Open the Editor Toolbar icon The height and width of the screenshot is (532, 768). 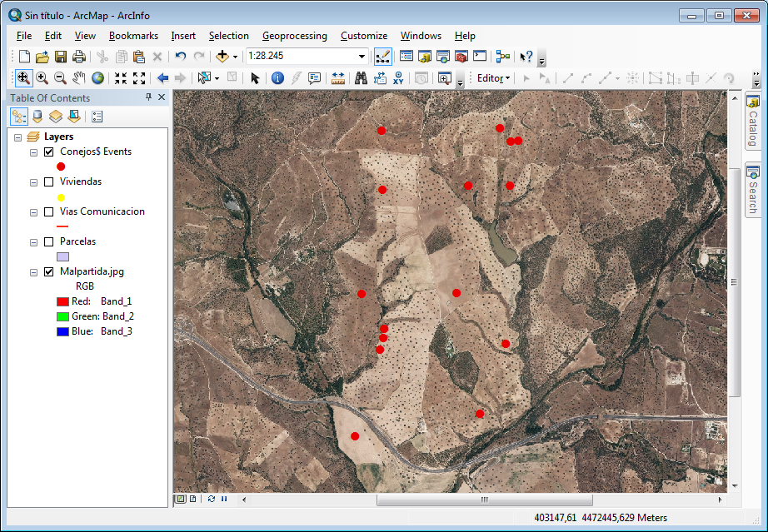pyautogui.click(x=382, y=57)
